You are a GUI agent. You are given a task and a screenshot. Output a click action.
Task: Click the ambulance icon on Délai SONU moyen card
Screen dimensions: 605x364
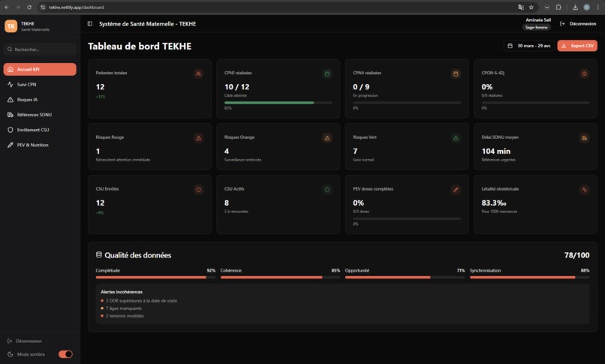585,138
